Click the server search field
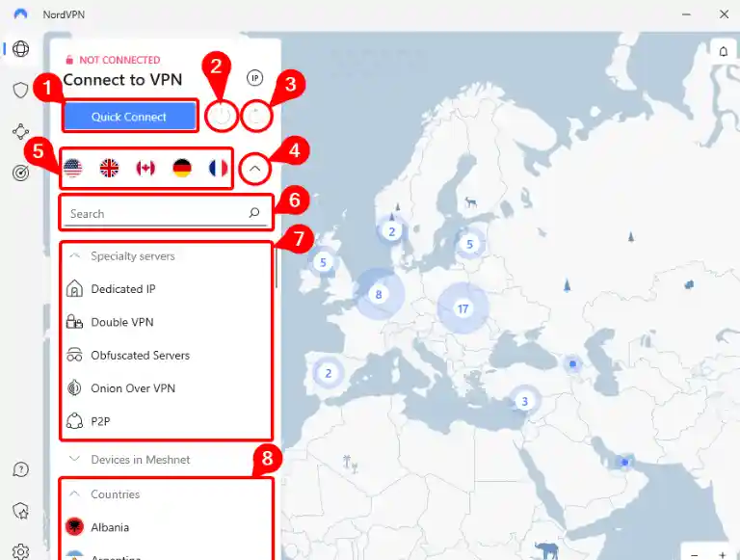Screen dimensions: 740x560 (x=166, y=213)
